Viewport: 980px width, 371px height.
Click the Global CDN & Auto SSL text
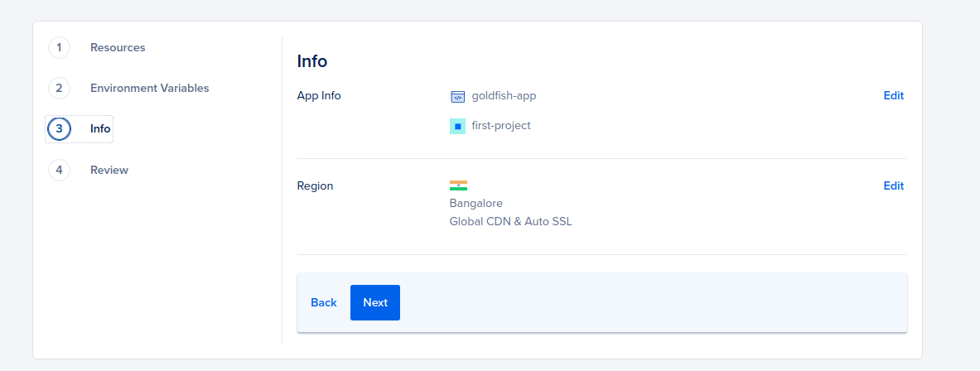510,221
